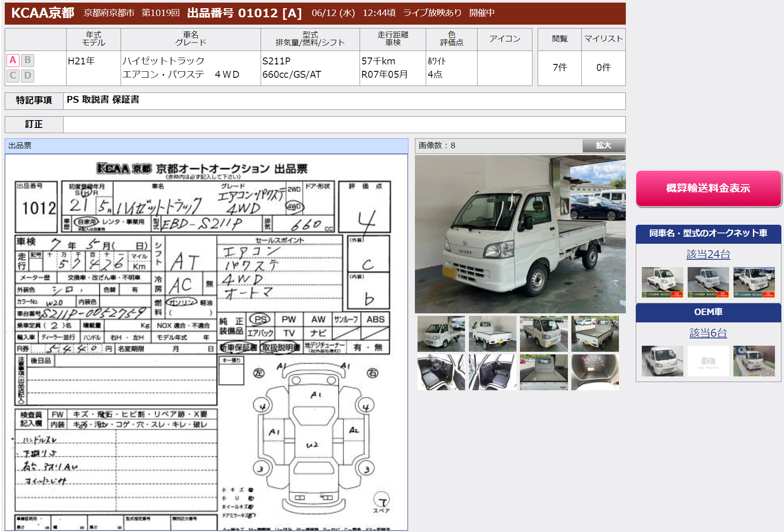Open the 該当24台 link

pyautogui.click(x=708, y=254)
